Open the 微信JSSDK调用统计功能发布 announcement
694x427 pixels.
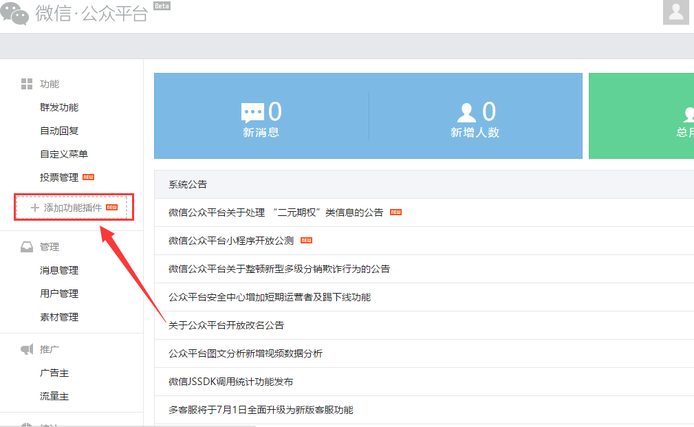231,382
